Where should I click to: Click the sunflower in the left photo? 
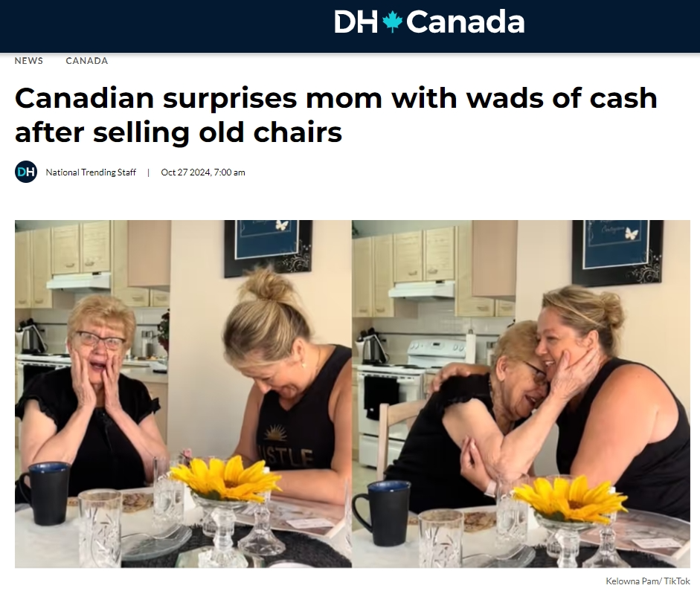point(225,478)
